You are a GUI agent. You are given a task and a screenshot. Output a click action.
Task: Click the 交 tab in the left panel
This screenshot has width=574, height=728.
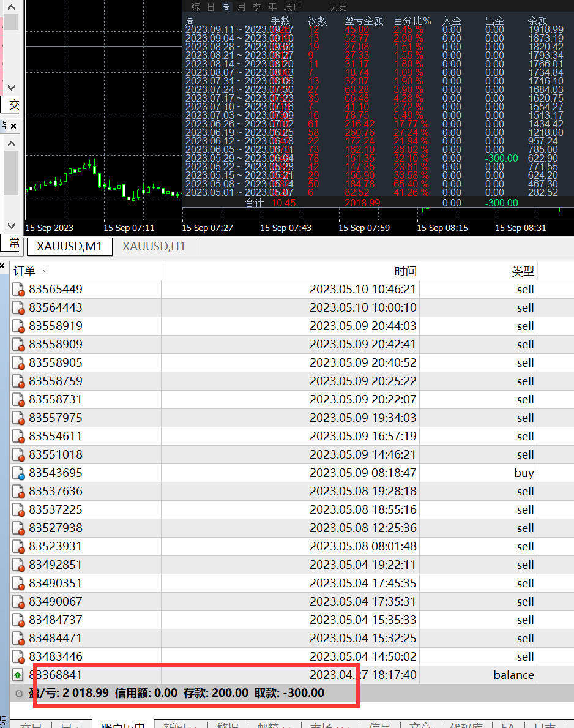pos(14,105)
